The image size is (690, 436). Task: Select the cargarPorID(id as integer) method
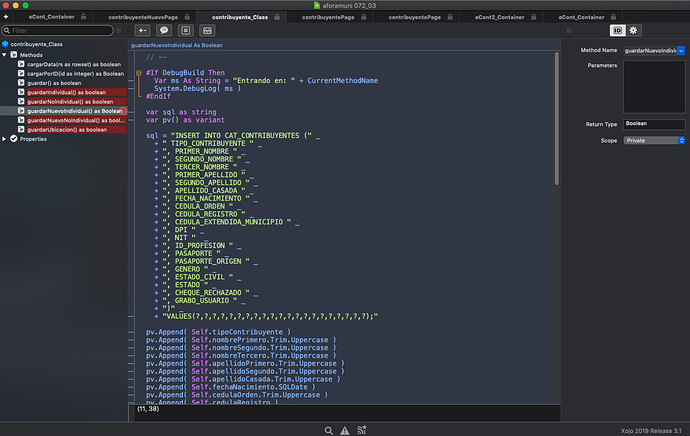[x=76, y=73]
